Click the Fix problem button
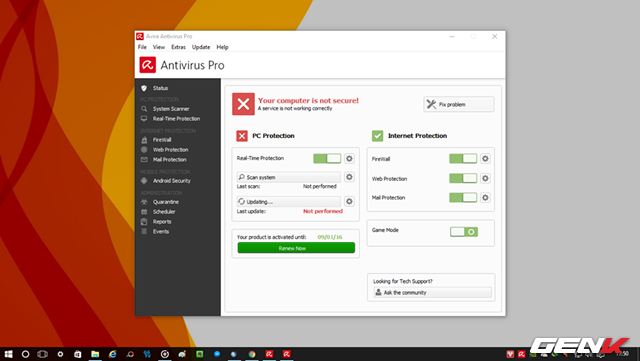The height and width of the screenshot is (361, 640). tap(459, 105)
